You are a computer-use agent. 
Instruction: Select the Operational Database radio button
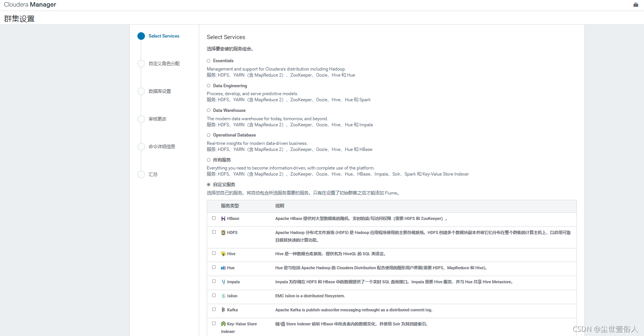pos(208,135)
